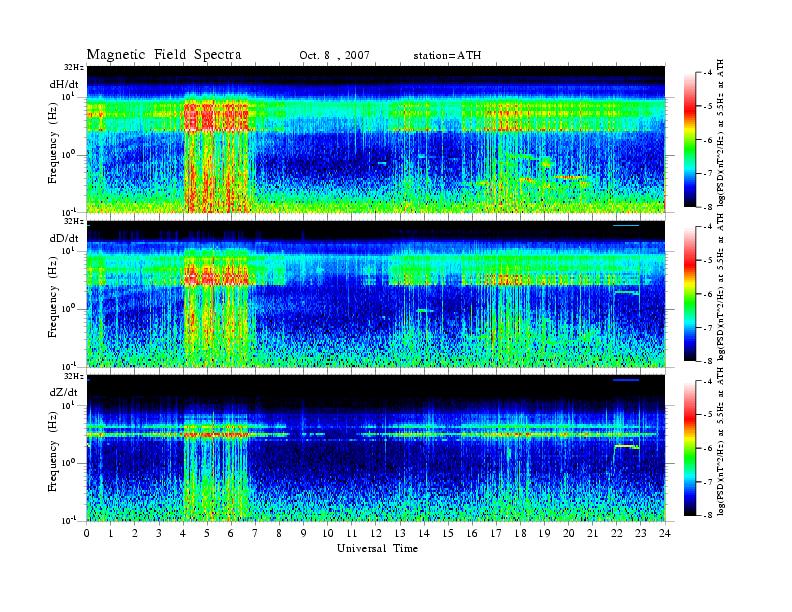Click hour 14 on the time axis
The width and height of the screenshot is (792, 612).
tap(424, 534)
